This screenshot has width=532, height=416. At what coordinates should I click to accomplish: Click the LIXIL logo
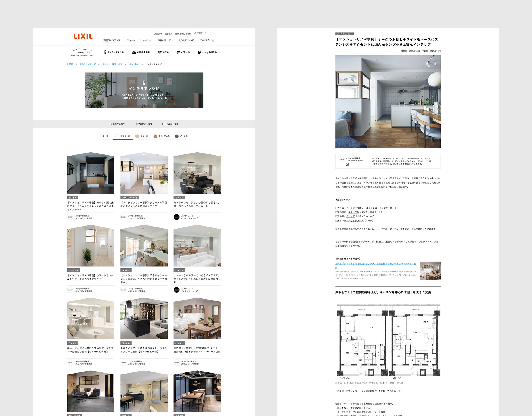83,36
